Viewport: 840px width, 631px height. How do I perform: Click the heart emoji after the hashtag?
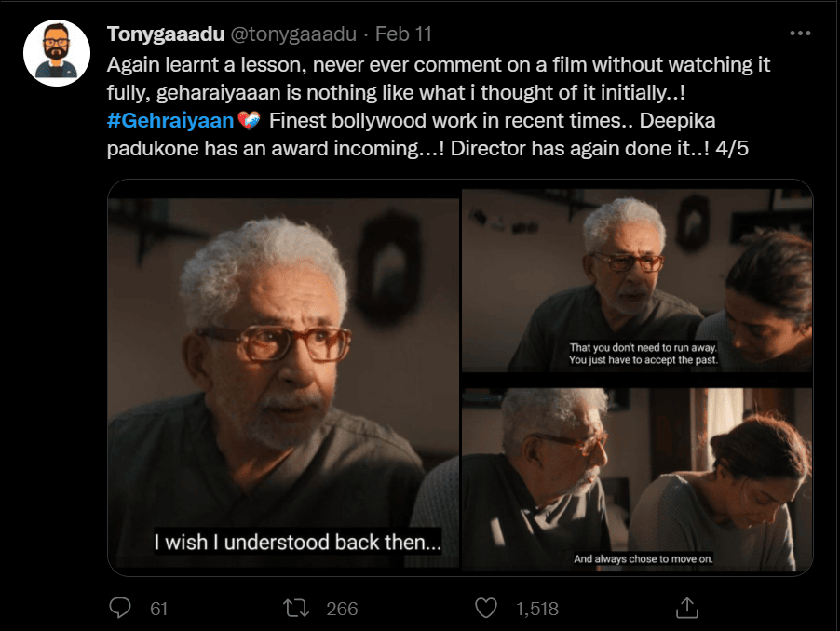249,120
